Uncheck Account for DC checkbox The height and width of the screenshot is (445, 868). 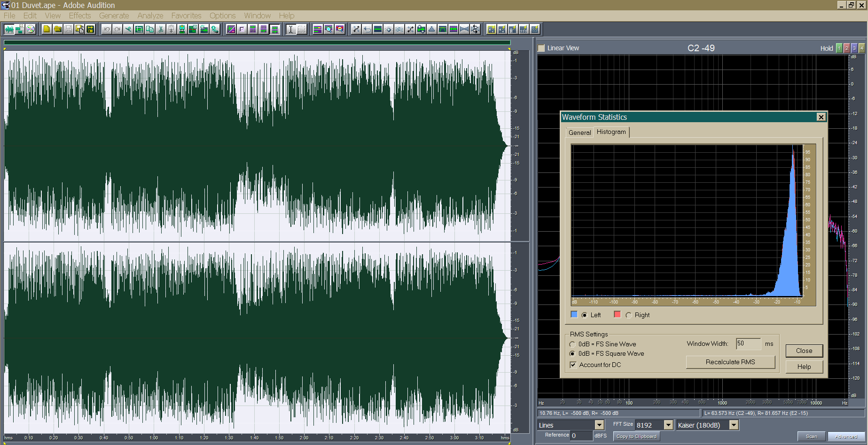pyautogui.click(x=573, y=365)
